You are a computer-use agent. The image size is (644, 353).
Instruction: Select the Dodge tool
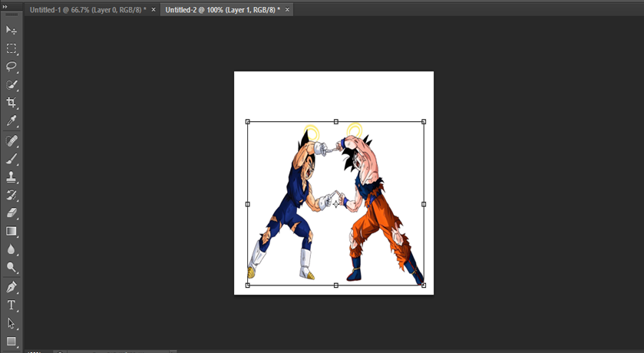11,267
